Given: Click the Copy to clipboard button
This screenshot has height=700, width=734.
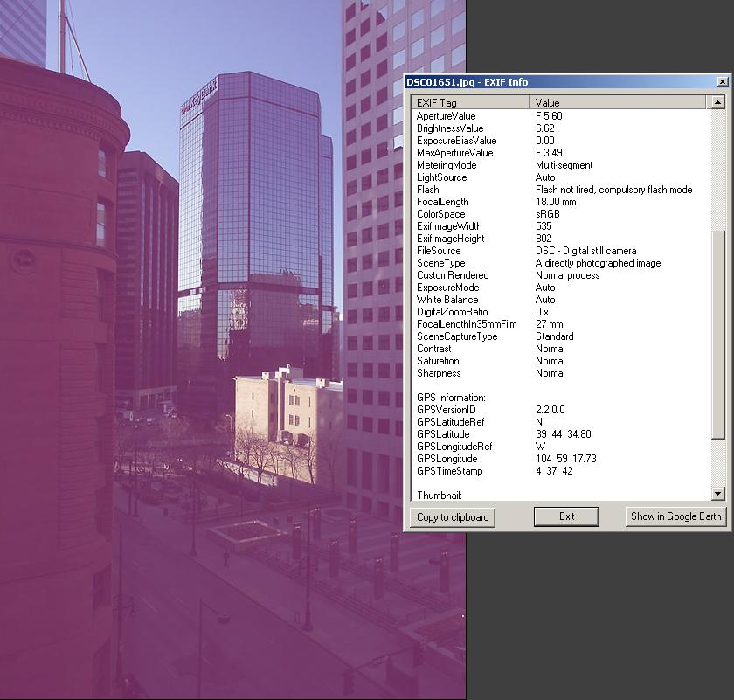Looking at the screenshot, I should (x=452, y=516).
